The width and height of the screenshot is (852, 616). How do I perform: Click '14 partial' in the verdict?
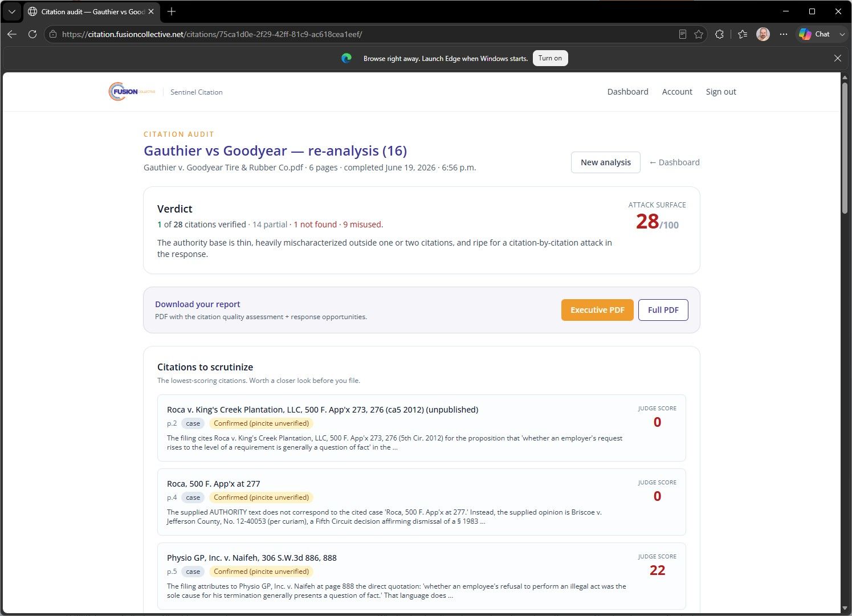click(270, 225)
